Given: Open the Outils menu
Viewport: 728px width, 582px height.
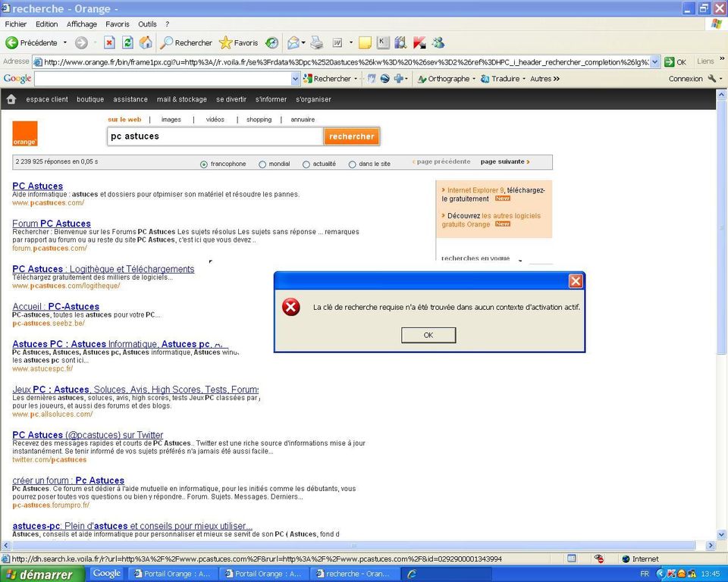Looking at the screenshot, I should point(146,23).
